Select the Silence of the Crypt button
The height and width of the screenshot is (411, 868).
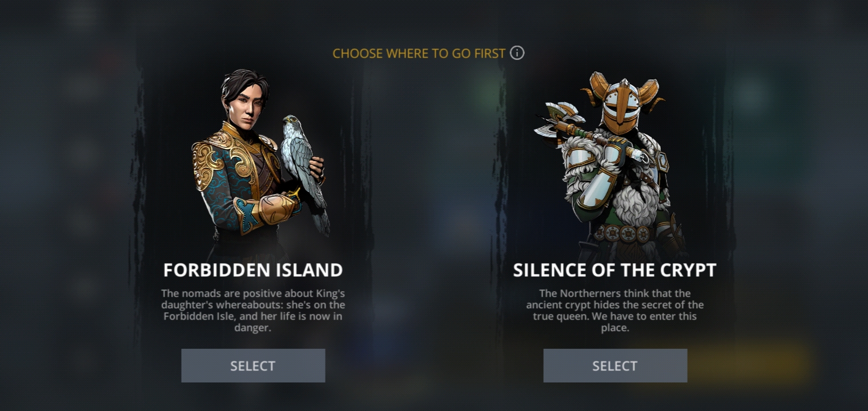615,365
